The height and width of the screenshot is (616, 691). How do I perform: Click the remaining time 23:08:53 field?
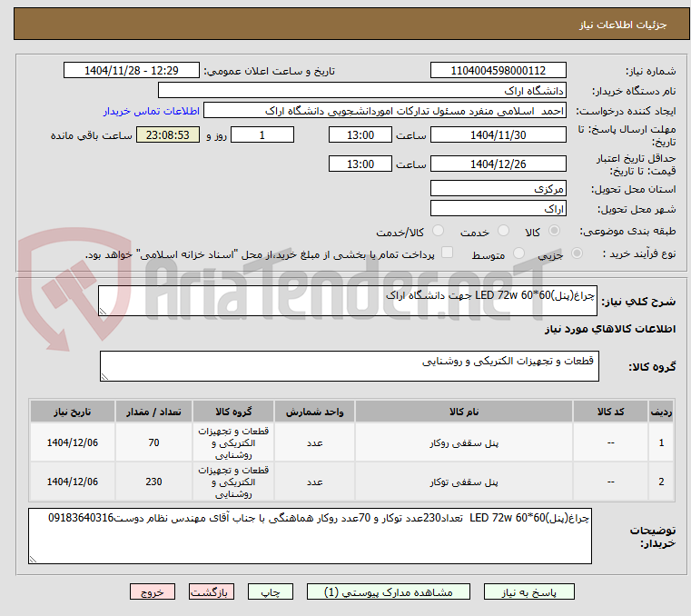[x=168, y=135]
